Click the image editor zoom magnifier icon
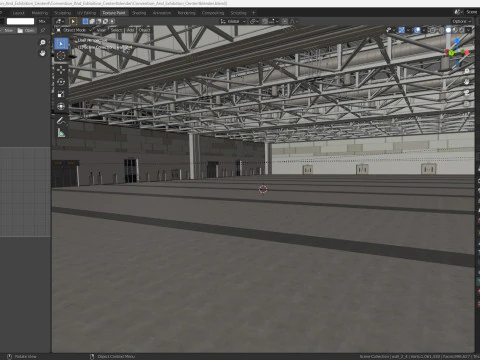This screenshot has width=480, height=360. click(x=42, y=42)
